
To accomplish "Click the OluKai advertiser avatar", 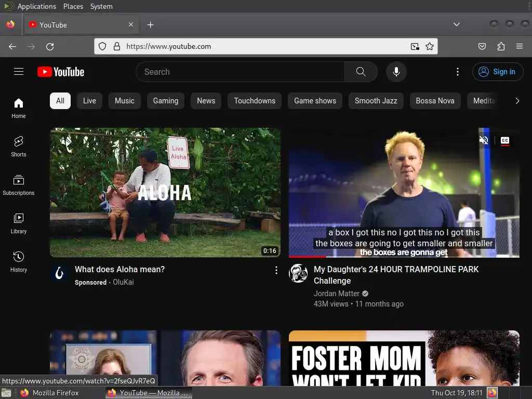I will 59,273.
